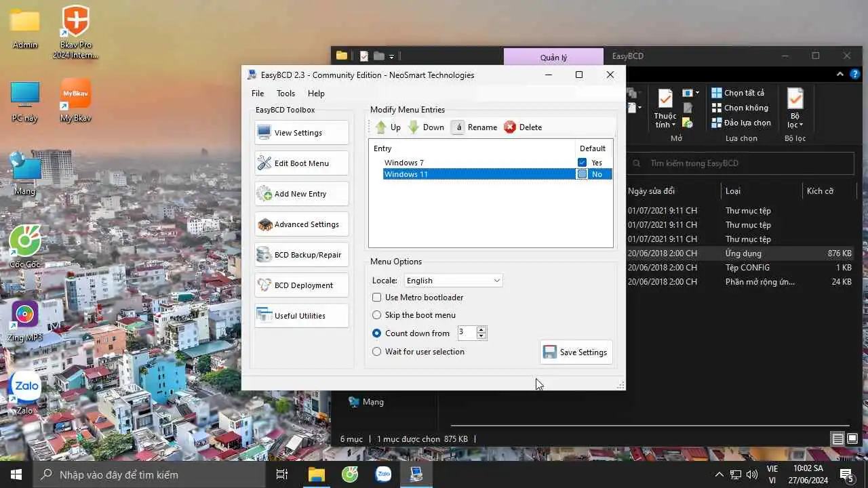Click Save Settings button
The image size is (868, 488).
pos(576,352)
